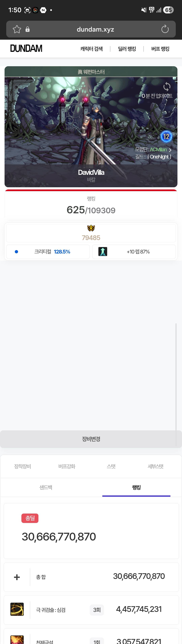182x644 pixels.
Task: Tap the 극 귀검술: 심검 skill icon
Action: (17, 609)
